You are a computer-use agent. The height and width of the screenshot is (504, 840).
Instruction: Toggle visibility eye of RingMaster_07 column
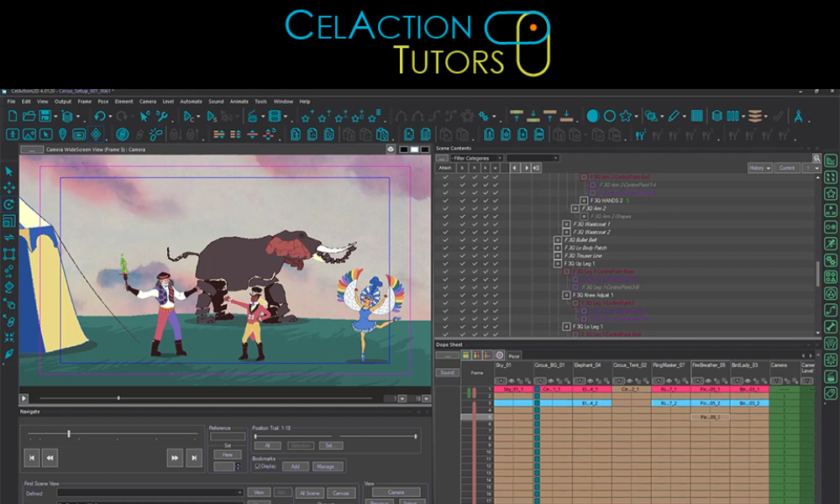[x=669, y=381]
